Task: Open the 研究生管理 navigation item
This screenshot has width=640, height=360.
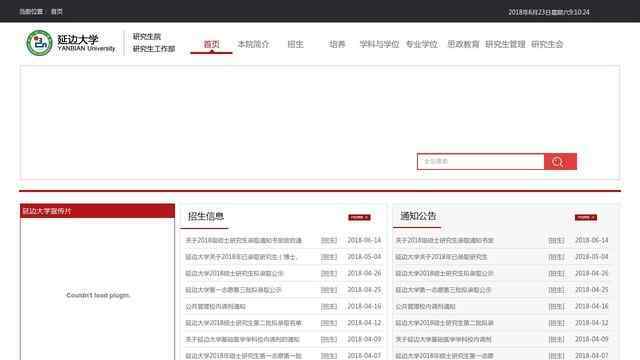Action: click(x=505, y=44)
